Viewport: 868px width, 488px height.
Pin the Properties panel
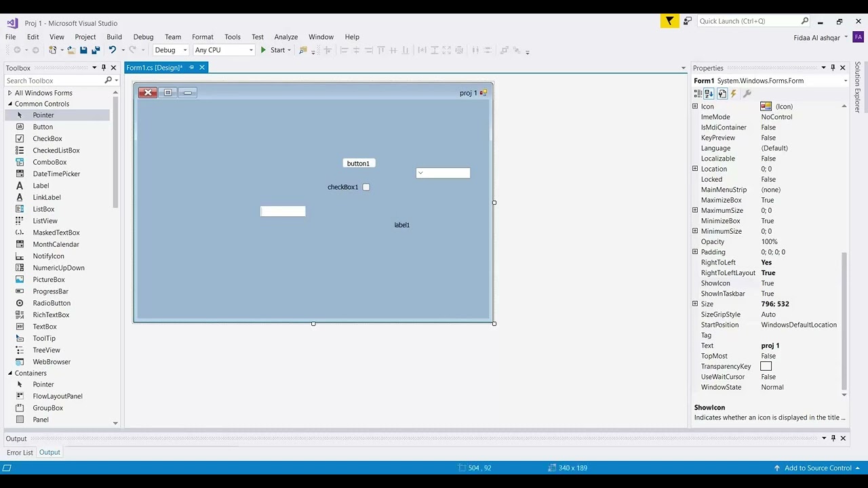(833, 68)
